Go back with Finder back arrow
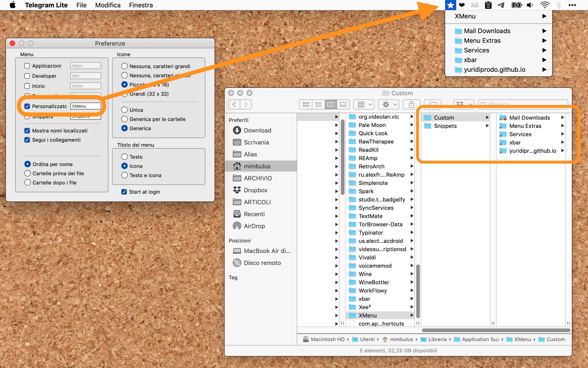This screenshot has width=588, height=368. 234,105
